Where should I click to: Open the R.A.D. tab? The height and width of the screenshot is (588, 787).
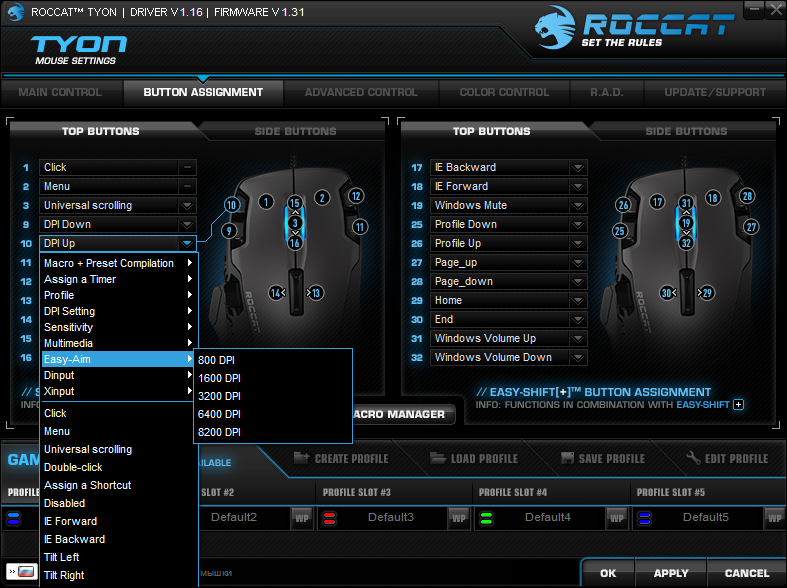[607, 92]
